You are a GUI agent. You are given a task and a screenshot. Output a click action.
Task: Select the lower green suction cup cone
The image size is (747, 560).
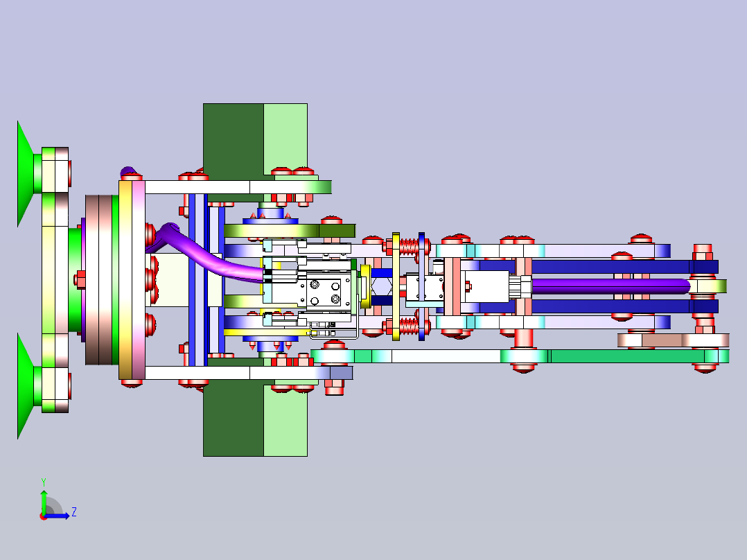25,385
